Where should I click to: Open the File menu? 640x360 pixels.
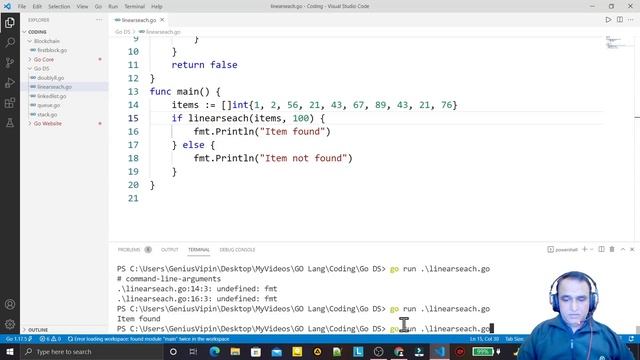point(22,7)
